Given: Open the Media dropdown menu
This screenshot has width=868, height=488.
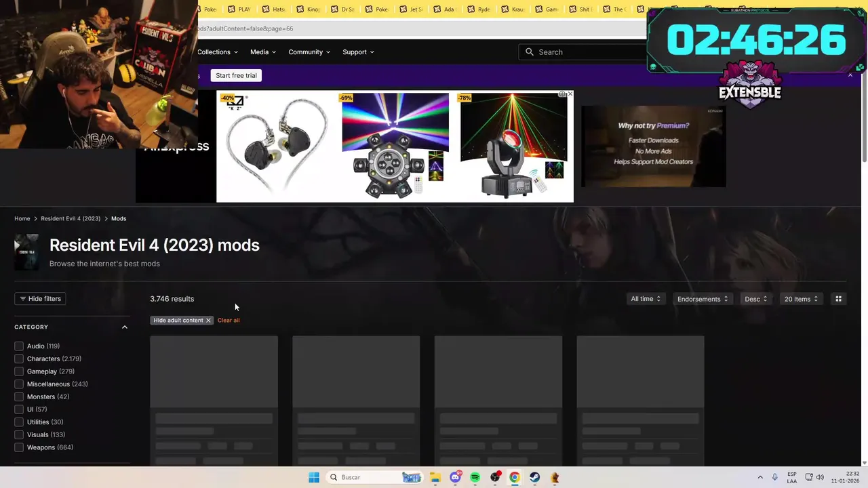Looking at the screenshot, I should (x=263, y=52).
